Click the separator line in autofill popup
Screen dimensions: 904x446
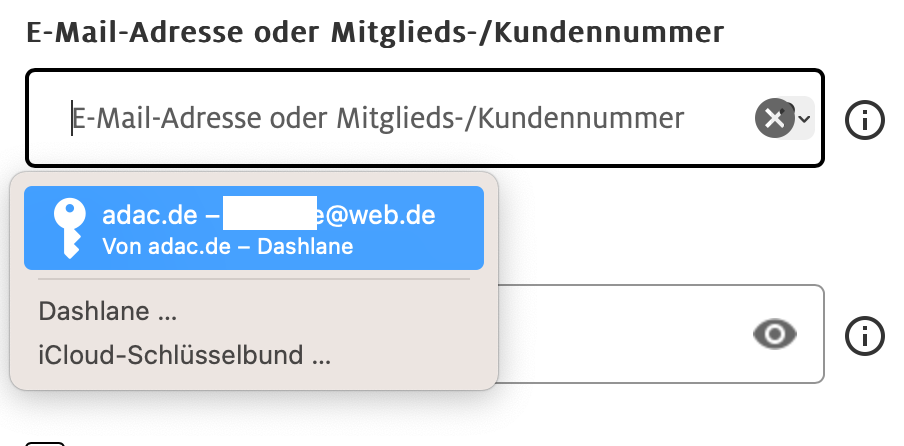254,280
